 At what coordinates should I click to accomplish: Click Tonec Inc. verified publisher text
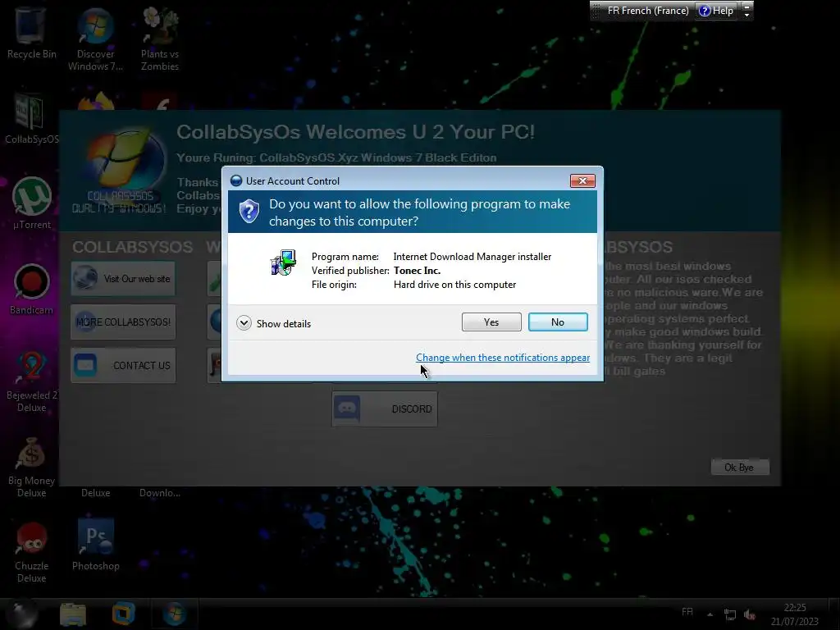(417, 271)
